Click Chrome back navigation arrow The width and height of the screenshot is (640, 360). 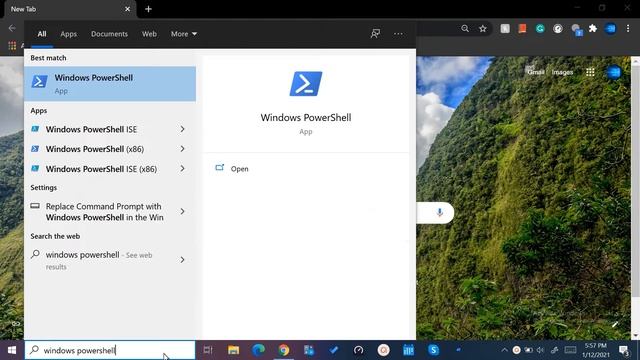12,28
